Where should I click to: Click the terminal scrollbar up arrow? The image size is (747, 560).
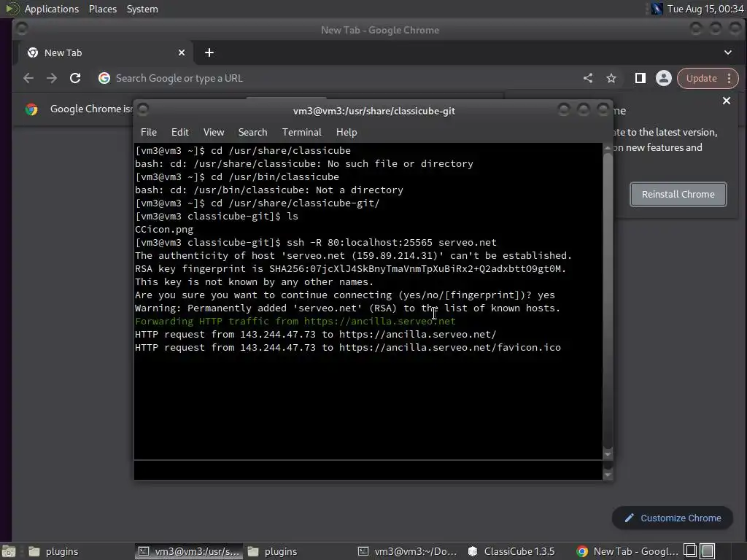[x=608, y=148]
